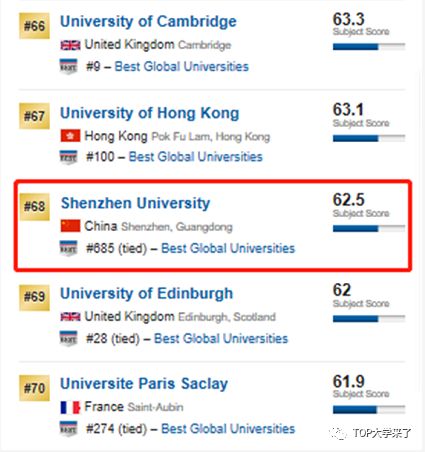Click the France flag icon

[x=70, y=407]
